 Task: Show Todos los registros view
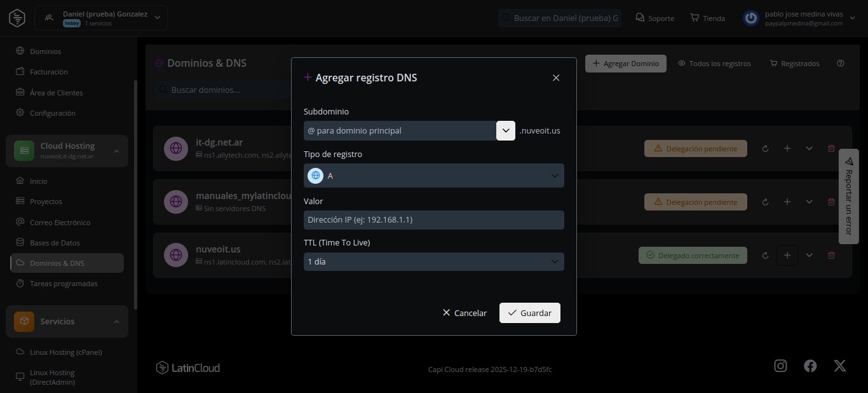click(714, 64)
